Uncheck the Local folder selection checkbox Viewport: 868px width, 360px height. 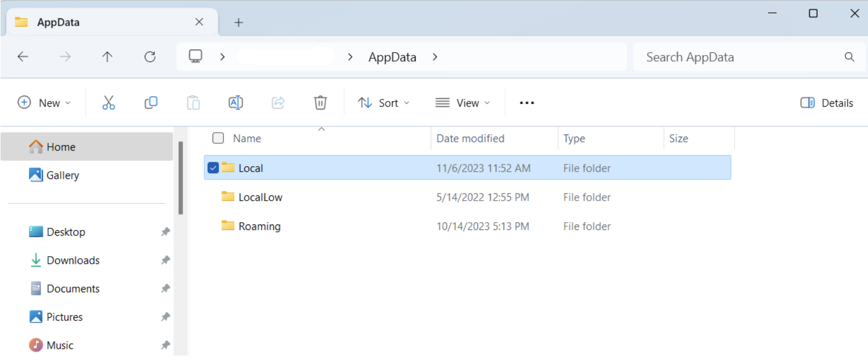(x=213, y=167)
